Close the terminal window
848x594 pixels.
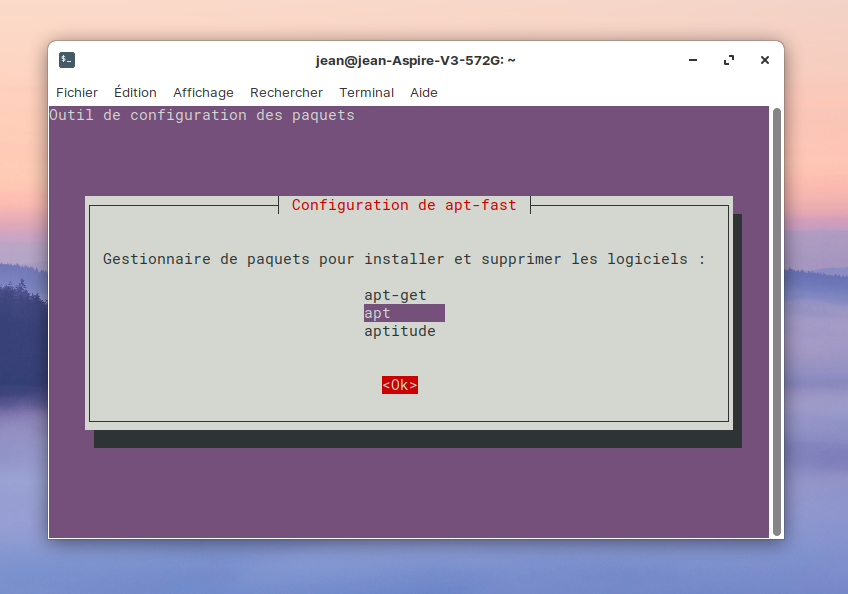[x=765, y=60]
